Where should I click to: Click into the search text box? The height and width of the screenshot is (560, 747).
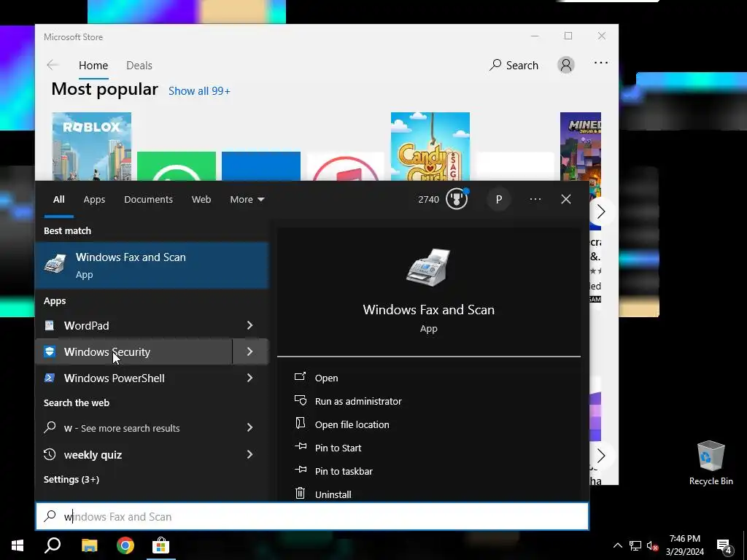(x=312, y=516)
